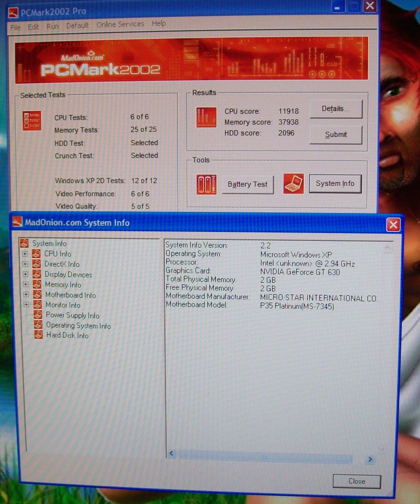420x504 pixels.
Task: Click the NVIDIA GeForce GT 630 text
Action: (x=300, y=272)
